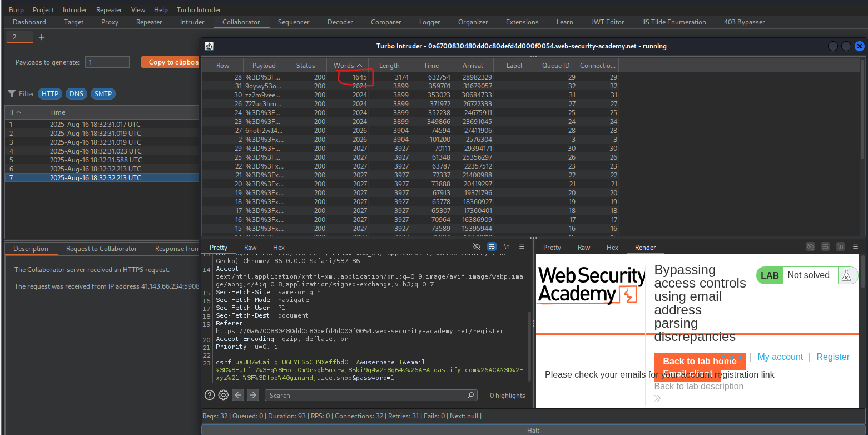Follow the Register link
Image resolution: width=868 pixels, height=435 pixels.
coord(833,357)
